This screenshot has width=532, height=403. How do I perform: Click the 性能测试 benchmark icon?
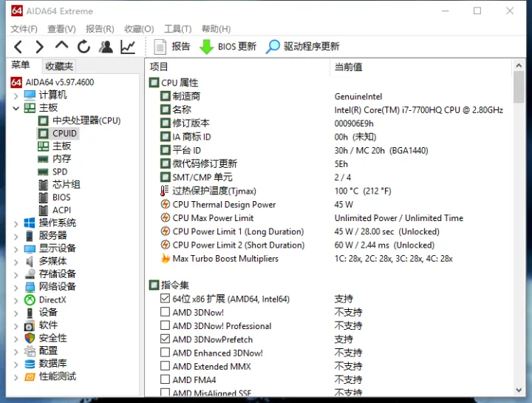30,377
